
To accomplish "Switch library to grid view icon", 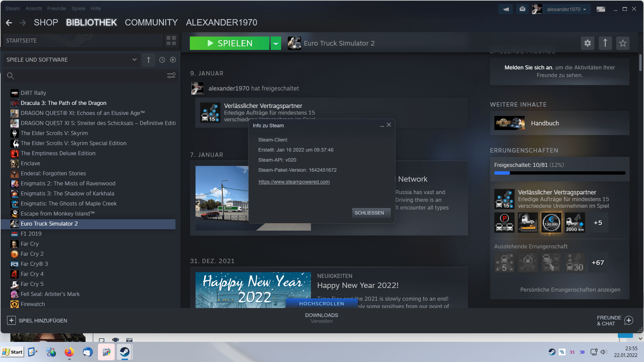I will pos(171,41).
